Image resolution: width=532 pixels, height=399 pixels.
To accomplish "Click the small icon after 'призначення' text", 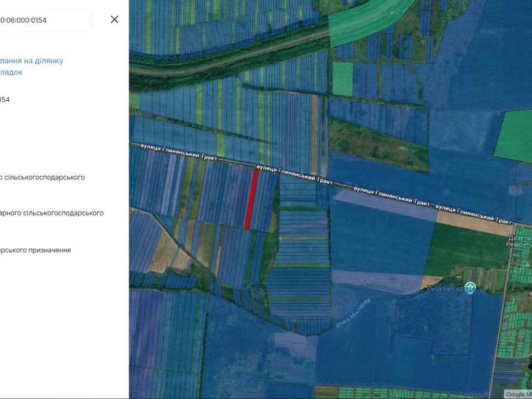I will 76,250.
